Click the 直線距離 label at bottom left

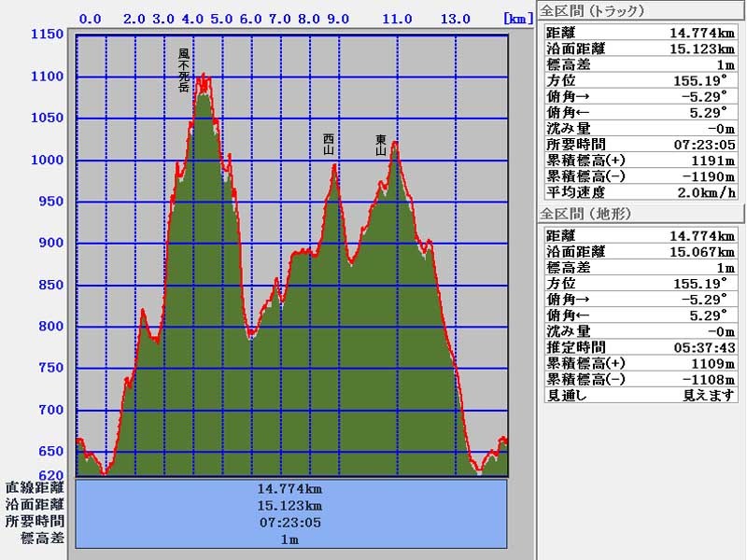[x=35, y=488]
